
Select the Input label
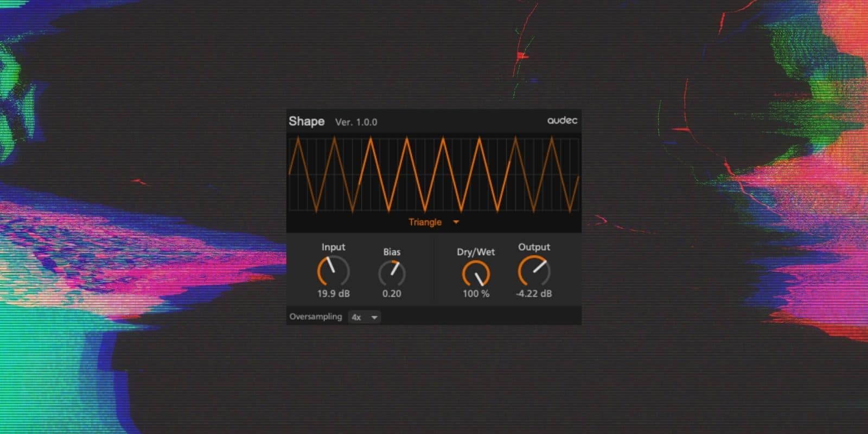(x=333, y=247)
